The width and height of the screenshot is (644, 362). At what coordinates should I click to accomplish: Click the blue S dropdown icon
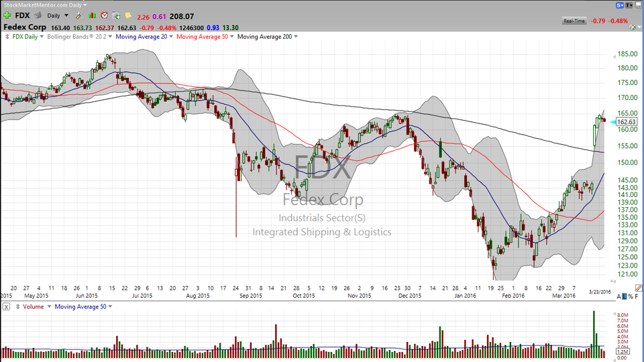click(620, 5)
